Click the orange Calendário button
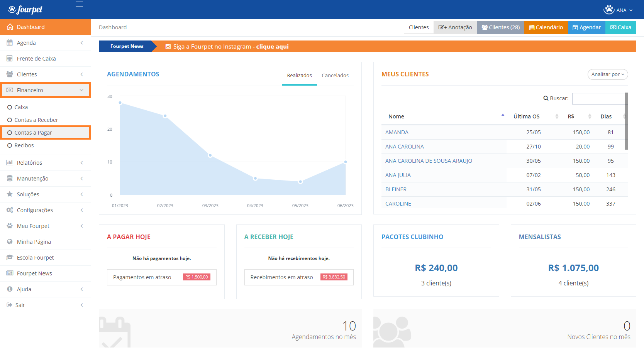644x356 pixels. click(x=546, y=27)
